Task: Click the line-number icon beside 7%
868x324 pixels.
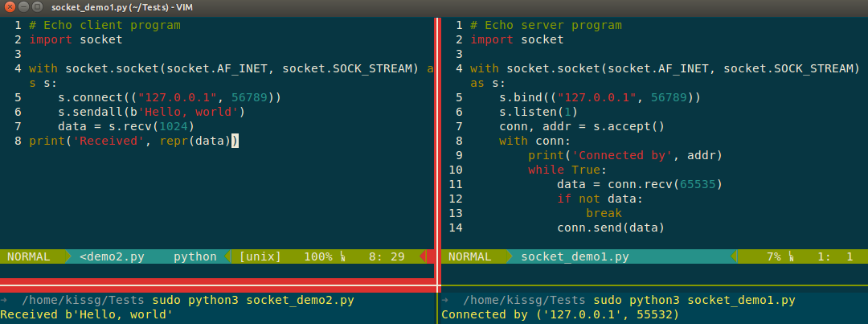Action: tap(791, 256)
